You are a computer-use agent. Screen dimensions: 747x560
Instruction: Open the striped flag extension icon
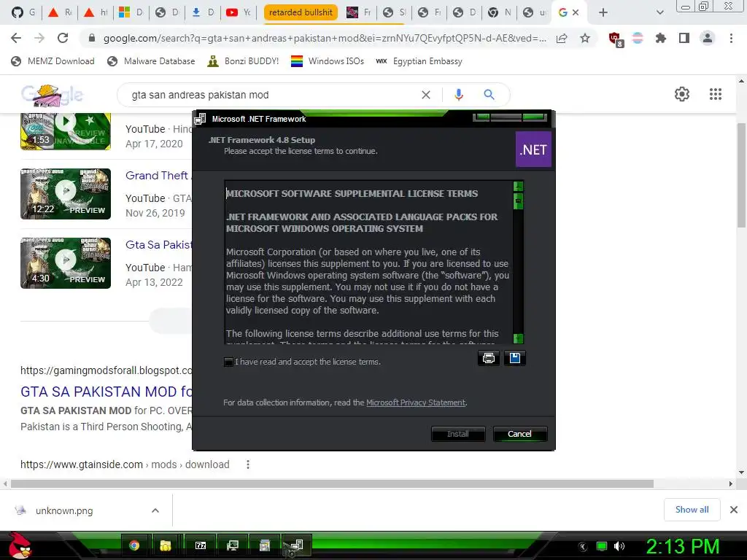(638, 38)
